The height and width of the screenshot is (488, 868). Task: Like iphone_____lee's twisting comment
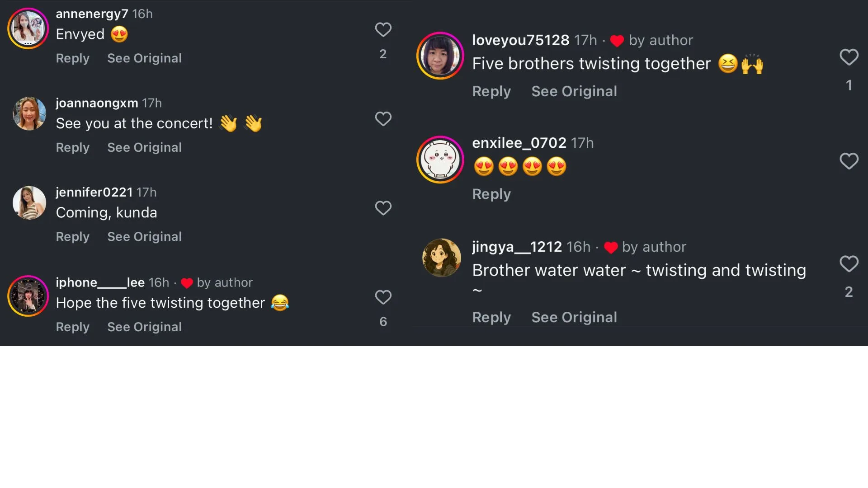tap(383, 297)
